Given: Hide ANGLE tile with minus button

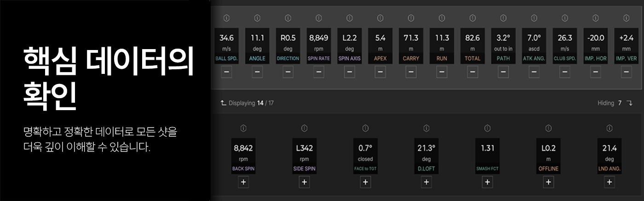Looking at the screenshot, I should point(257,72).
